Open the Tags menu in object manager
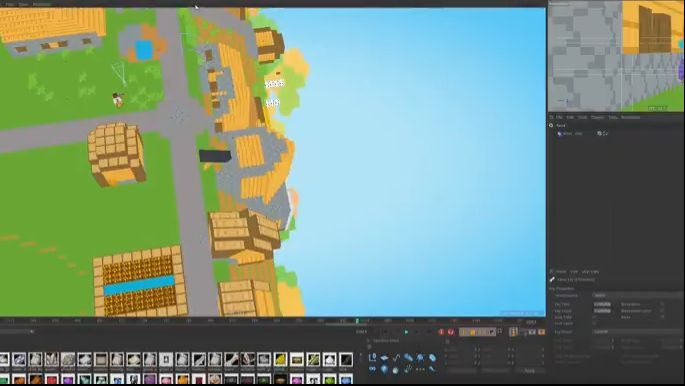The image size is (685, 386). [613, 117]
